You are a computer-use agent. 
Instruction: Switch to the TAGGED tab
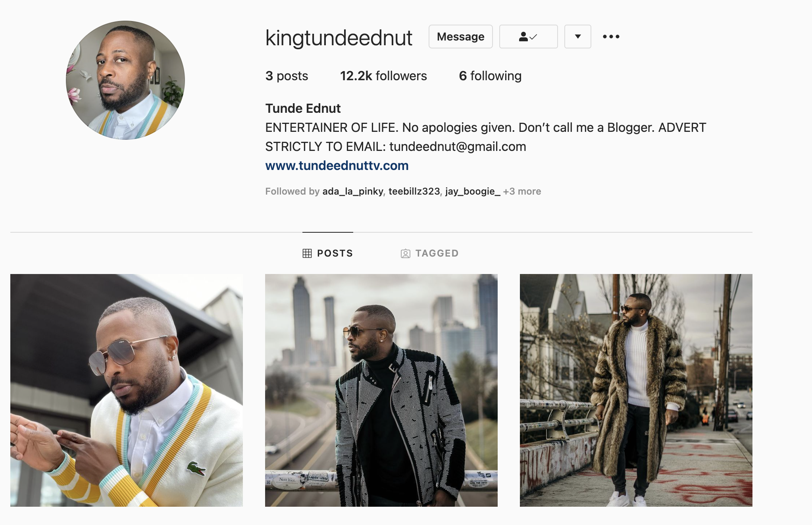coord(429,253)
